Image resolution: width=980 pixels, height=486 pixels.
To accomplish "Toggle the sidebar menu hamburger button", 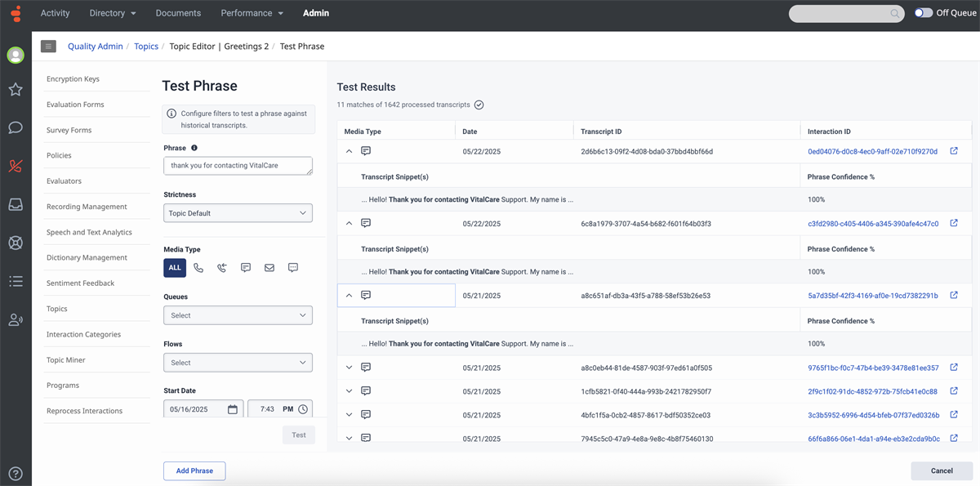I will (49, 47).
